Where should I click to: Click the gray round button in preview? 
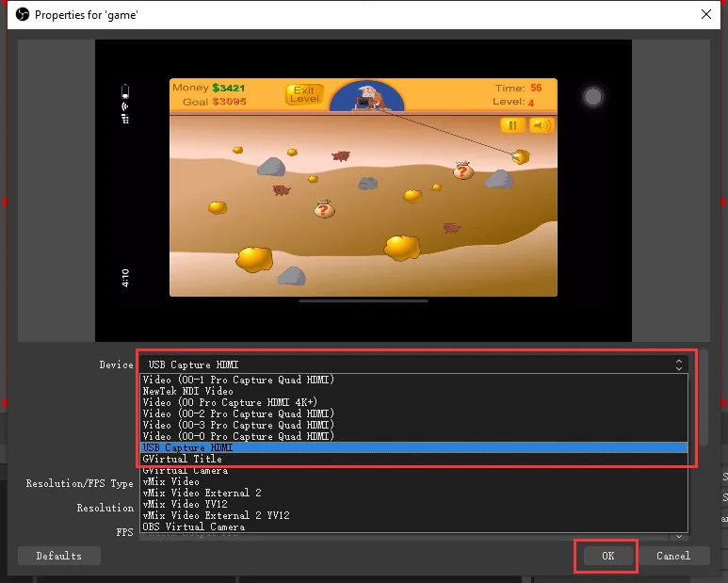click(x=593, y=97)
